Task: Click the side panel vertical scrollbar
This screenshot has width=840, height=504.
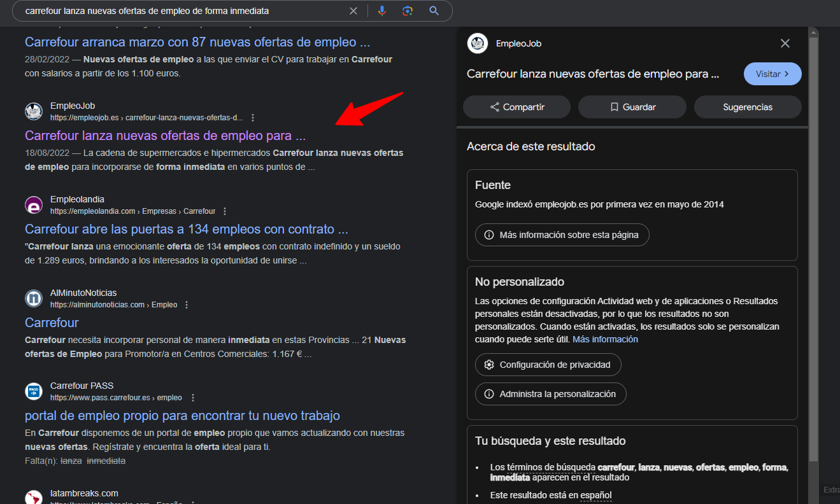Action: [813, 248]
